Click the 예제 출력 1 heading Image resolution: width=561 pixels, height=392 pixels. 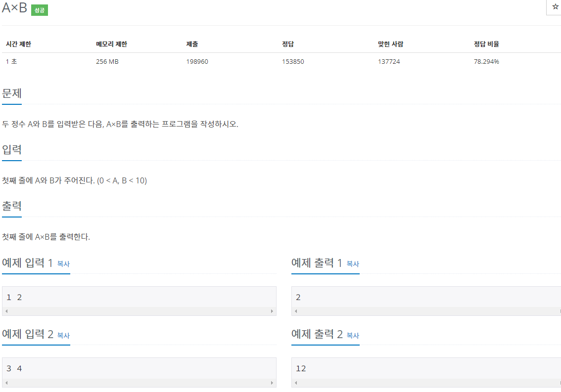tap(317, 263)
